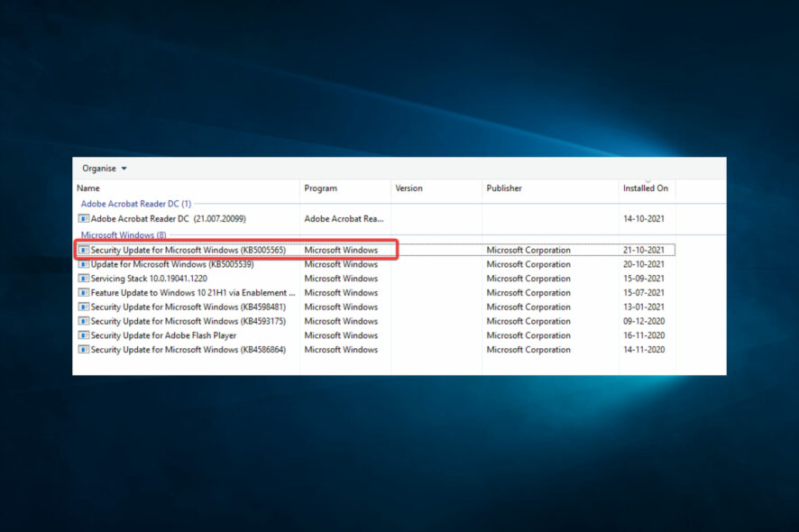
Task: Sort by the Installed On column header
Action: tap(647, 188)
